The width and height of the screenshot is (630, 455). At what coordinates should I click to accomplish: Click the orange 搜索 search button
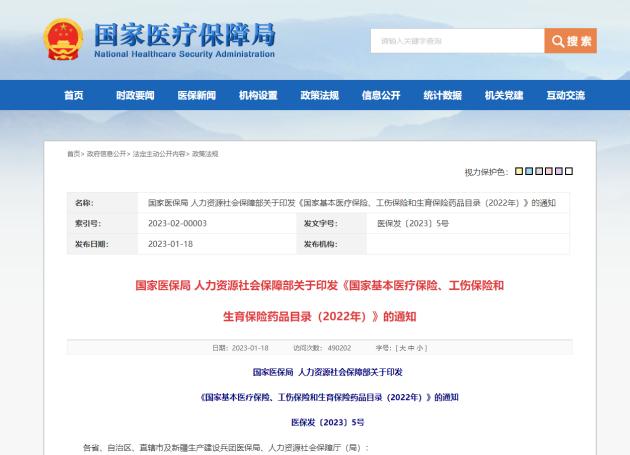[571, 41]
